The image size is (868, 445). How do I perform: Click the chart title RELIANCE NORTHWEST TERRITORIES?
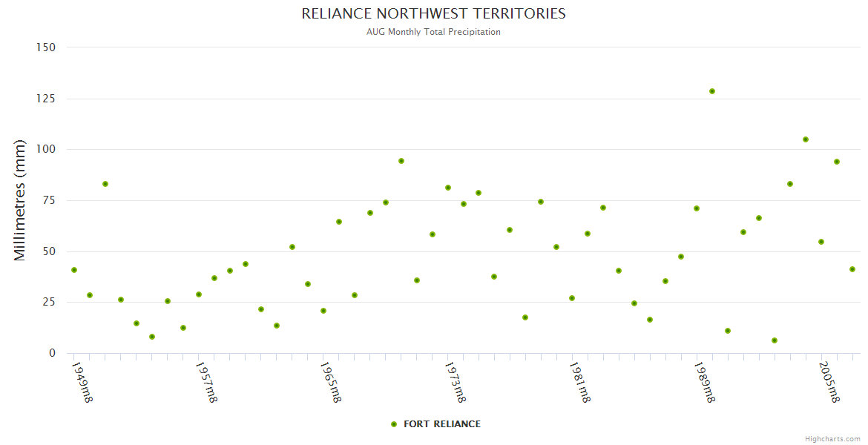[433, 13]
